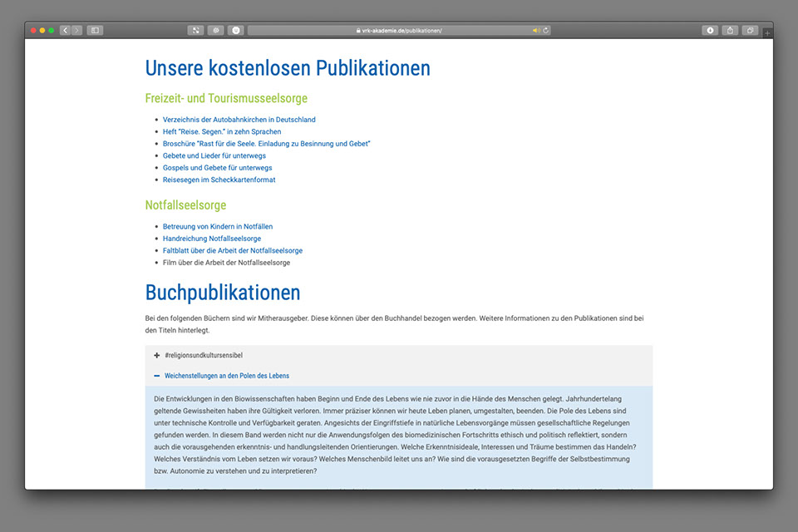The image size is (798, 532).
Task: Reload the current page
Action: (546, 31)
